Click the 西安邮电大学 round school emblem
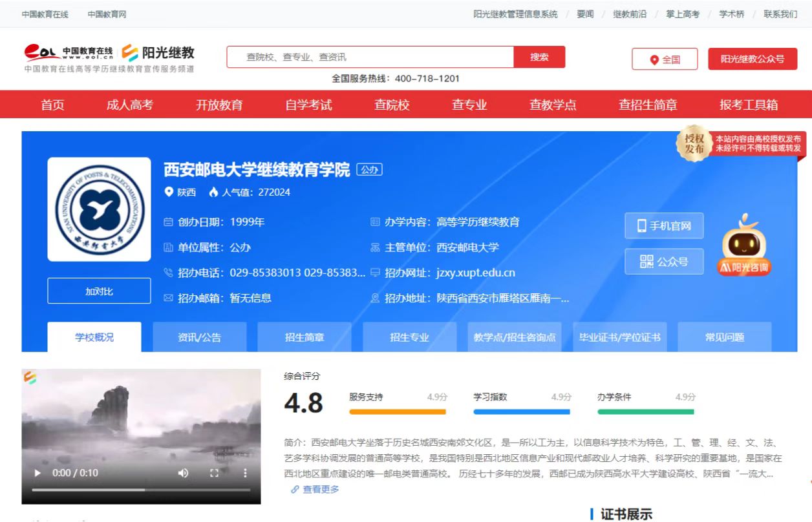 (x=99, y=209)
